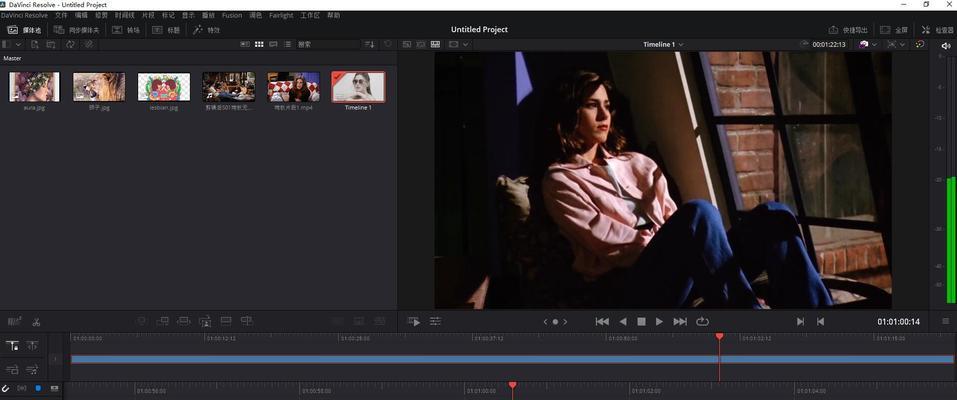Open the File menu
This screenshot has width=957, height=400.
coord(61,15)
